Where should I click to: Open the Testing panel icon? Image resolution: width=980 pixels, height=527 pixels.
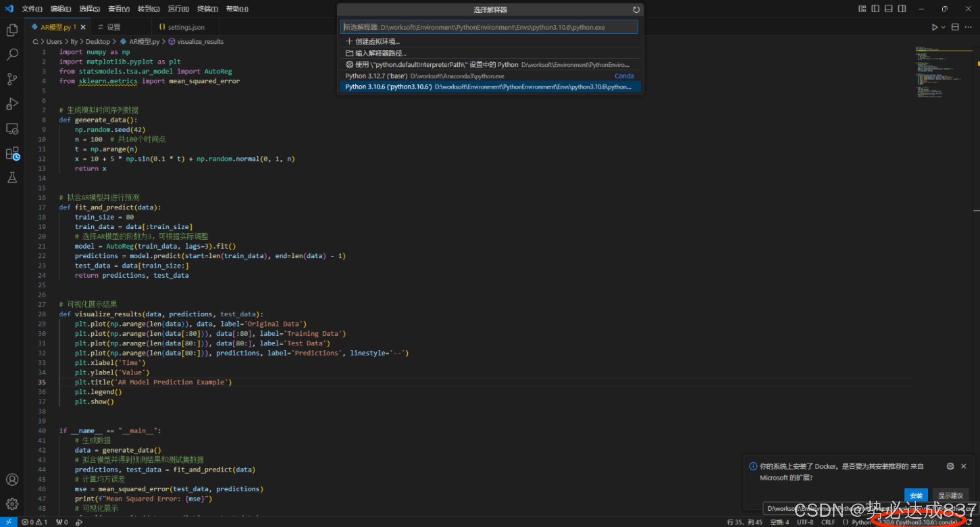[x=11, y=177]
